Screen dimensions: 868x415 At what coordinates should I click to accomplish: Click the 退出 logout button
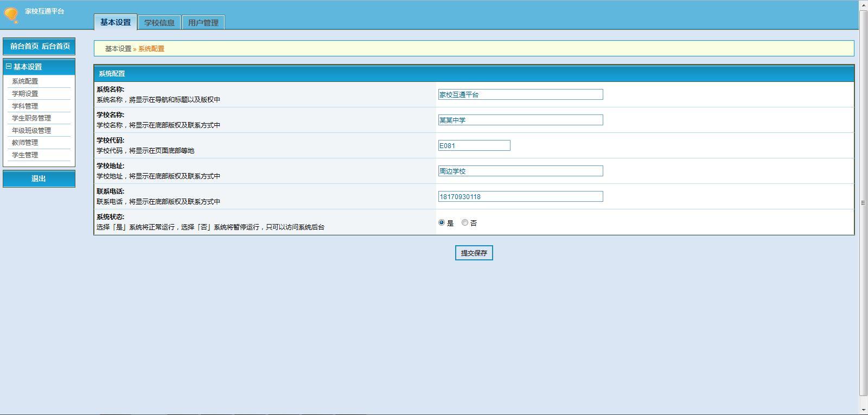[39, 178]
